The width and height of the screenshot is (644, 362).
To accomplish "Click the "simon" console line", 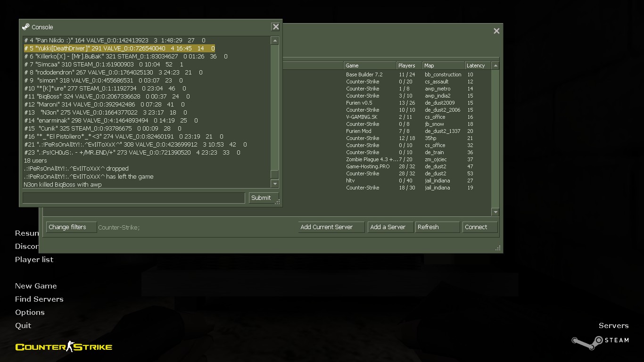I will pos(103,81).
